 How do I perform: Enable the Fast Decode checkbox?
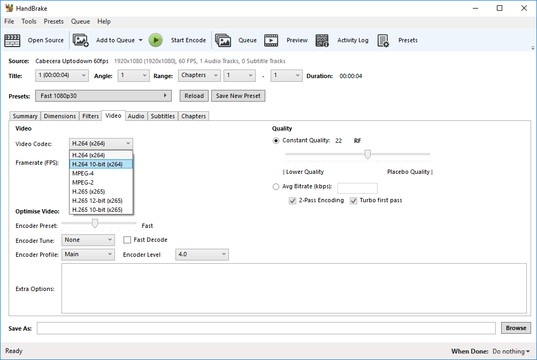pos(127,240)
